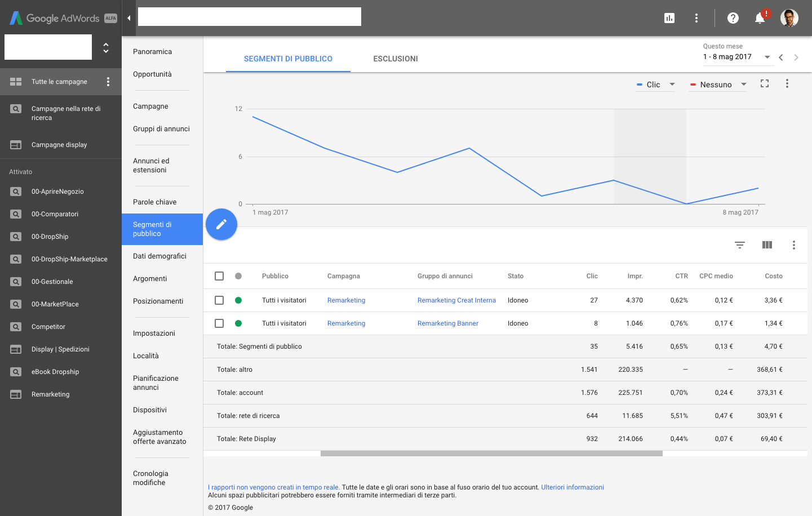Sort table by CTR column header

681,276
